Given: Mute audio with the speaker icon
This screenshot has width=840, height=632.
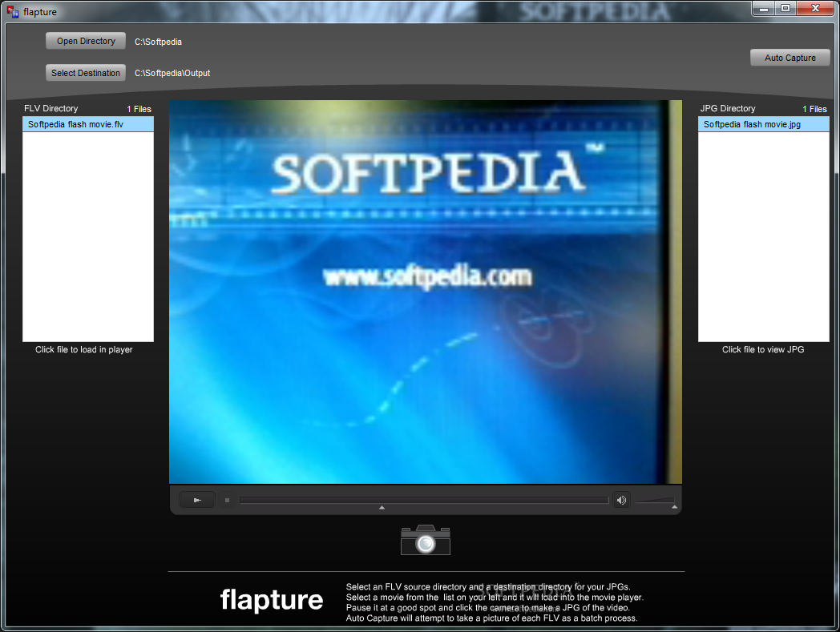Looking at the screenshot, I should tap(621, 501).
